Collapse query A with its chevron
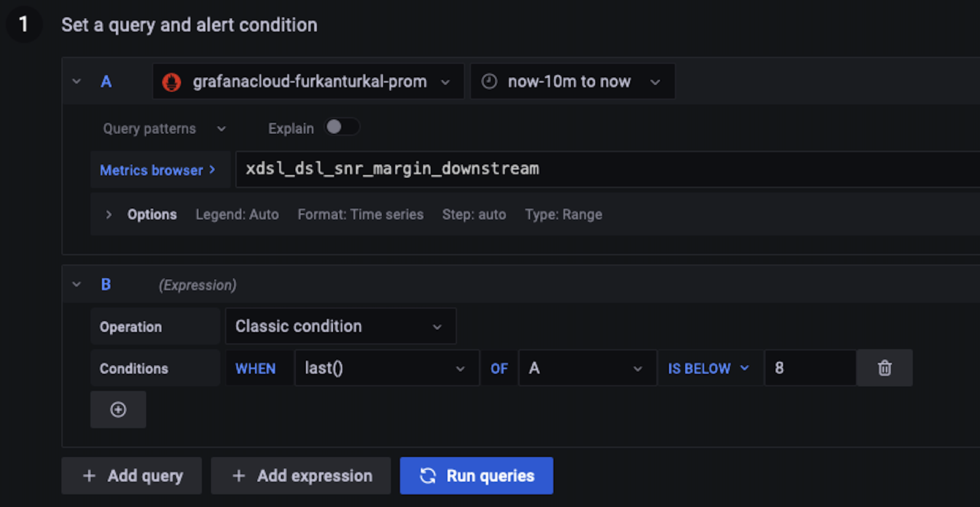Viewport: 980px width, 507px height. coord(77,81)
